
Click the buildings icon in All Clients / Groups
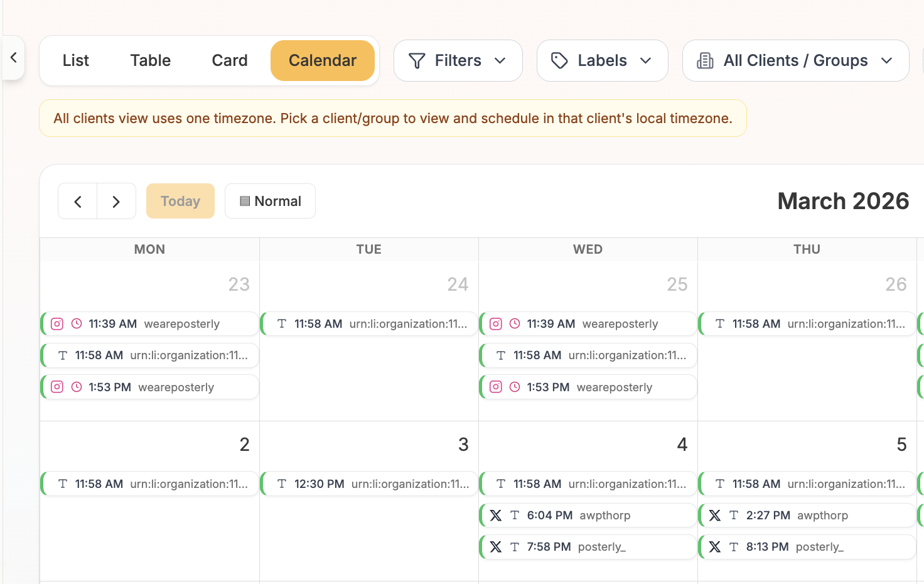pos(705,60)
